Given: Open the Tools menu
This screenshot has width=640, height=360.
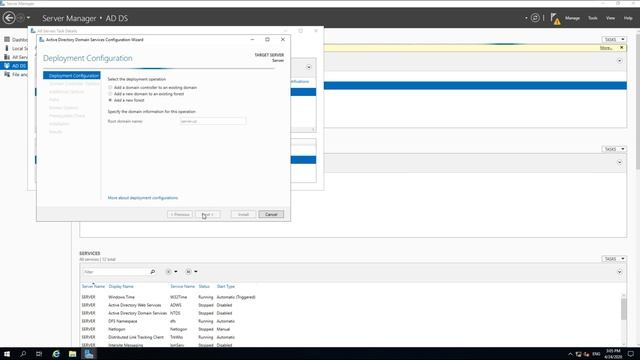Looking at the screenshot, I should point(593,18).
